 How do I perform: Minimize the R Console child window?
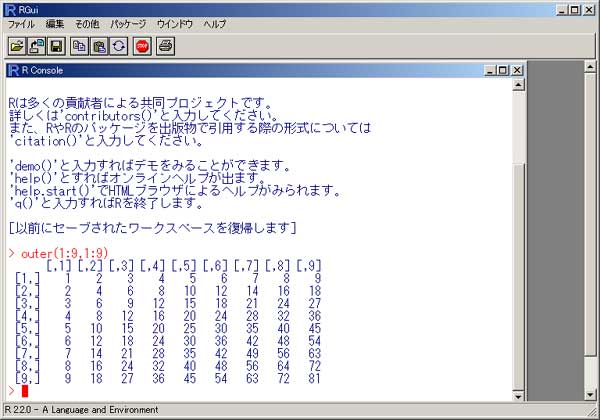click(x=491, y=70)
